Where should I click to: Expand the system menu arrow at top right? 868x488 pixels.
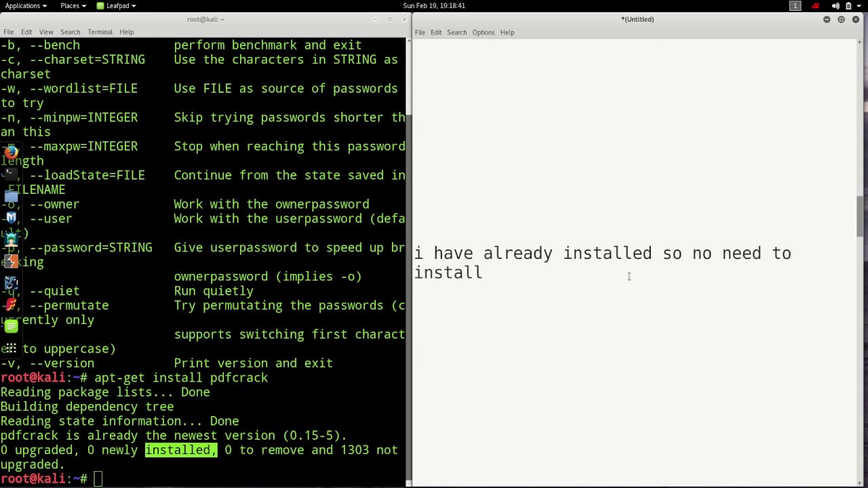[859, 5]
